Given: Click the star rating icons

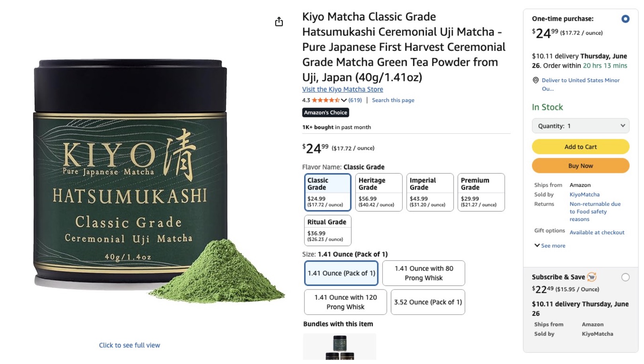Looking at the screenshot, I should point(326,100).
